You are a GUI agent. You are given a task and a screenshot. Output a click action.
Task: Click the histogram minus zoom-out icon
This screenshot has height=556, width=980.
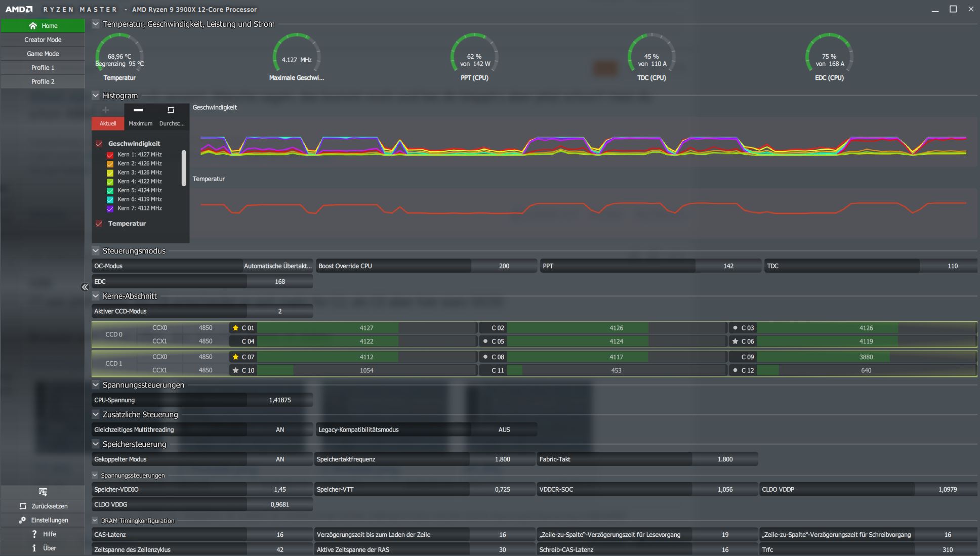[138, 110]
